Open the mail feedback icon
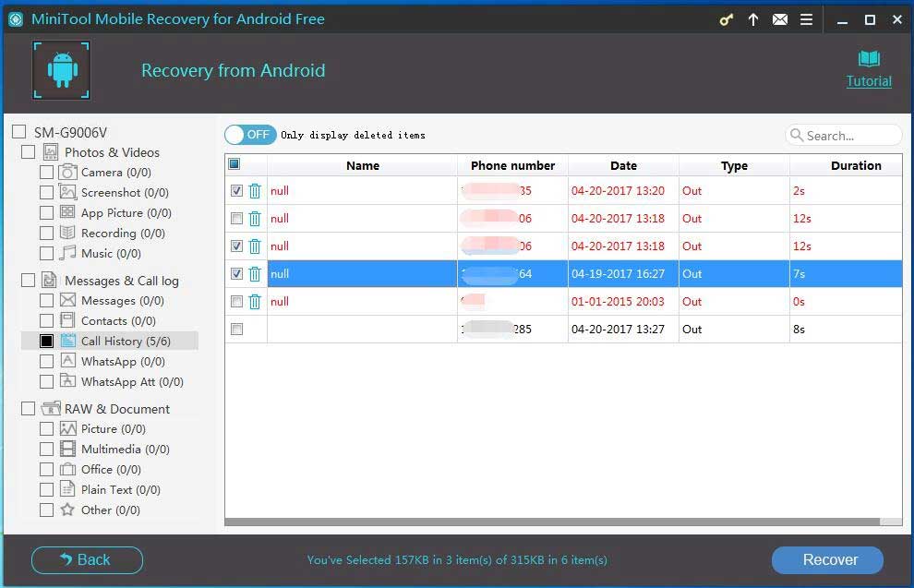The height and width of the screenshot is (588, 914). (780, 19)
